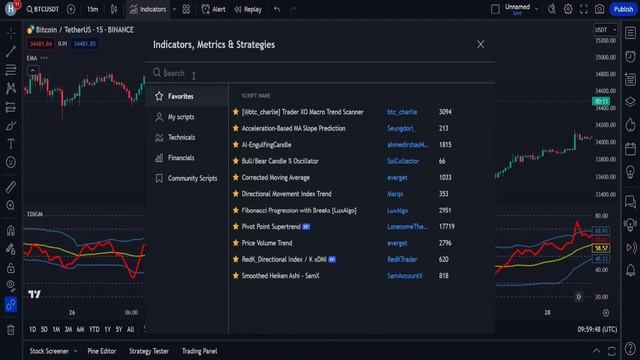Select the ruler measure tool
The height and width of the screenshot is (360, 640).
11,187
